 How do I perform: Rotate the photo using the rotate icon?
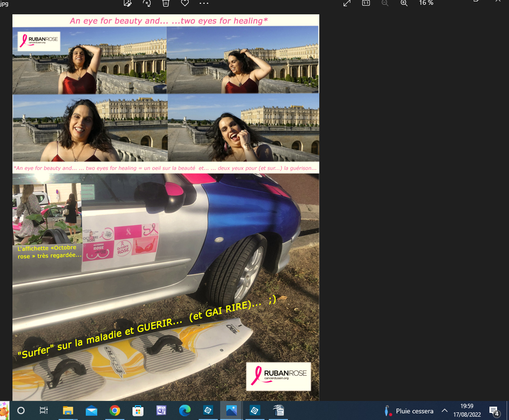(147, 3)
